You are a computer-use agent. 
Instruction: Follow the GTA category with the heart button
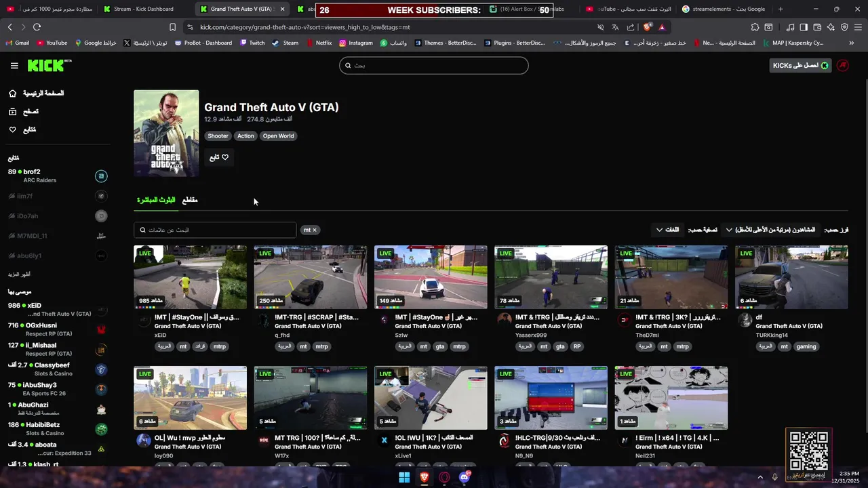tap(218, 157)
